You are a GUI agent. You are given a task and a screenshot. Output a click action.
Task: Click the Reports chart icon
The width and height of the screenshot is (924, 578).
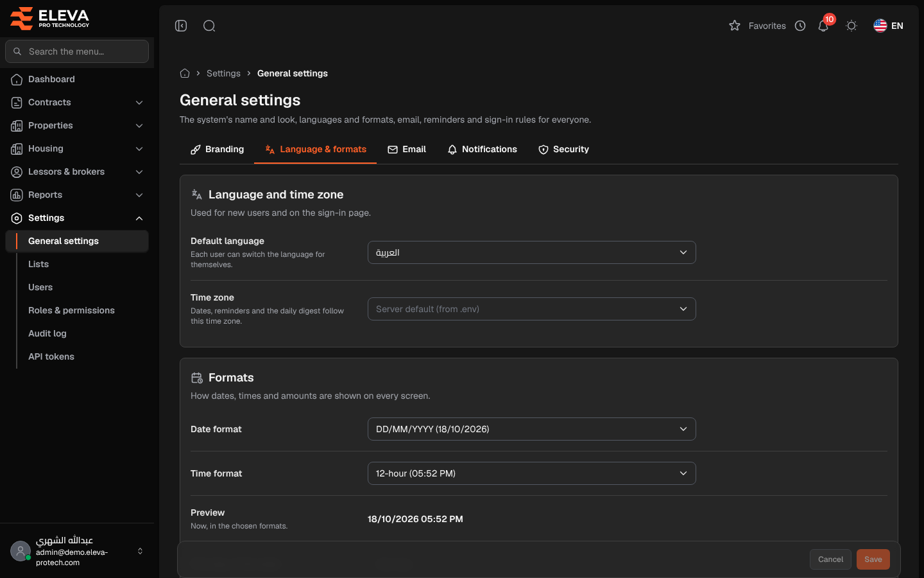point(17,195)
